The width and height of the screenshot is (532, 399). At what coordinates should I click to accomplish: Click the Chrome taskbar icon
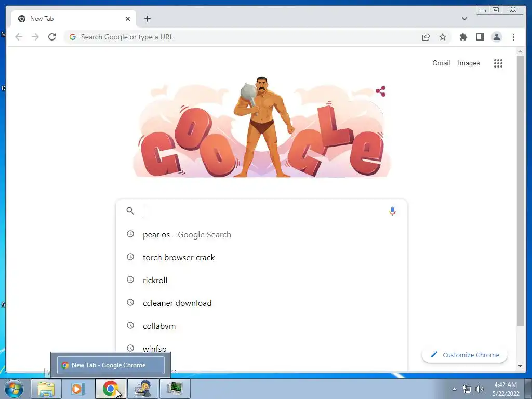click(x=110, y=389)
